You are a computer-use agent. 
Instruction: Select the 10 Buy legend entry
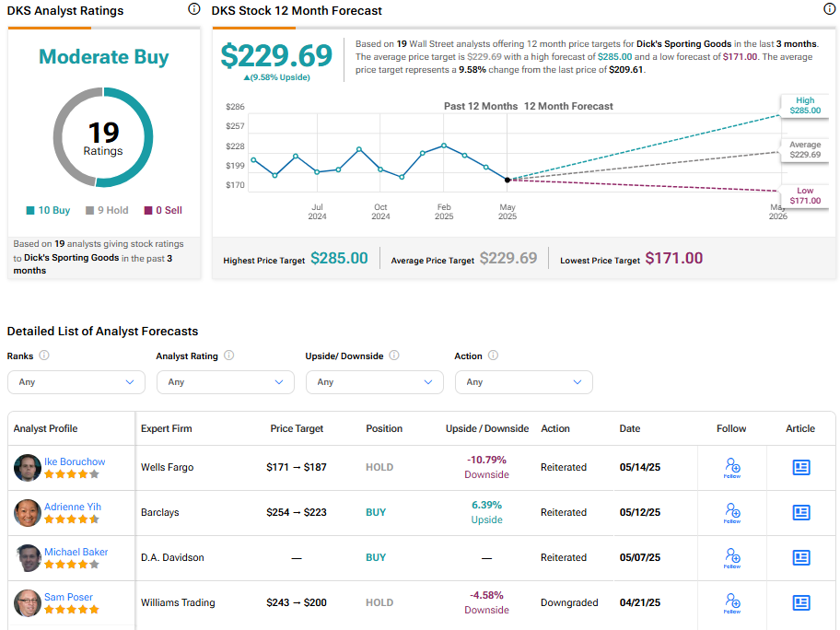click(x=48, y=211)
